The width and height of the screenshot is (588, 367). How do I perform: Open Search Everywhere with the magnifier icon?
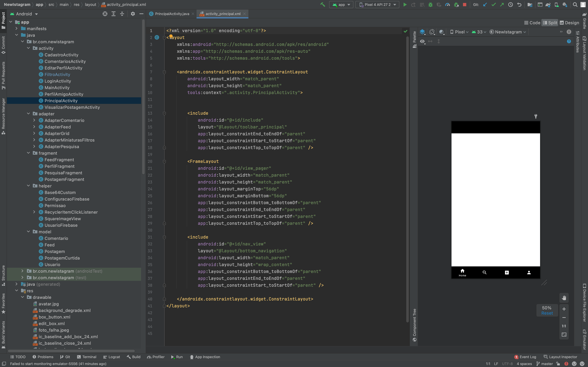pyautogui.click(x=575, y=4)
